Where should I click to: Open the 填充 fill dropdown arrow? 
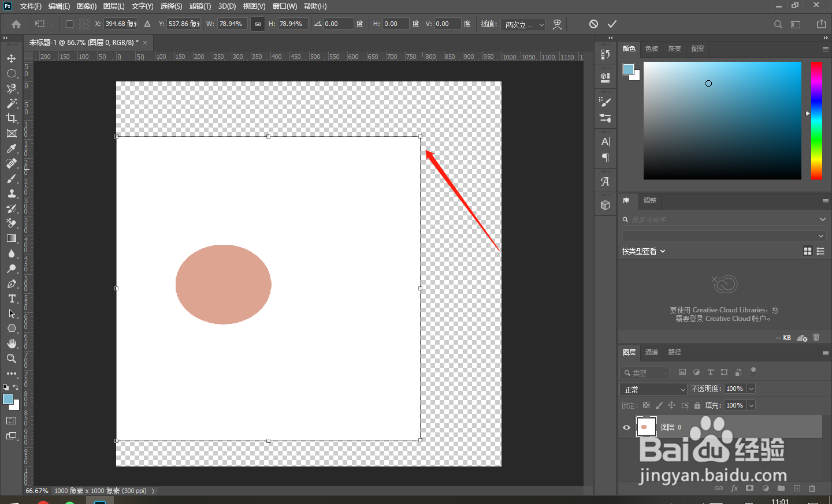751,405
